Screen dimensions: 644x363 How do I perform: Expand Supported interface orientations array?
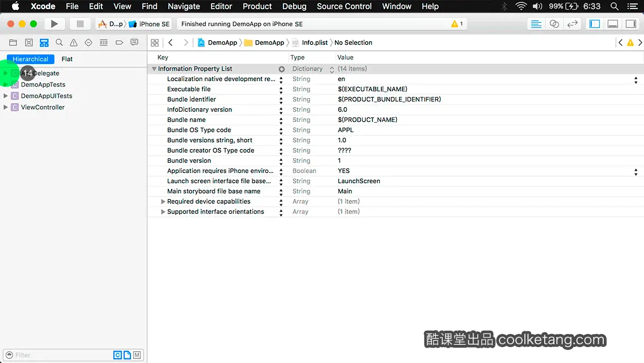163,212
